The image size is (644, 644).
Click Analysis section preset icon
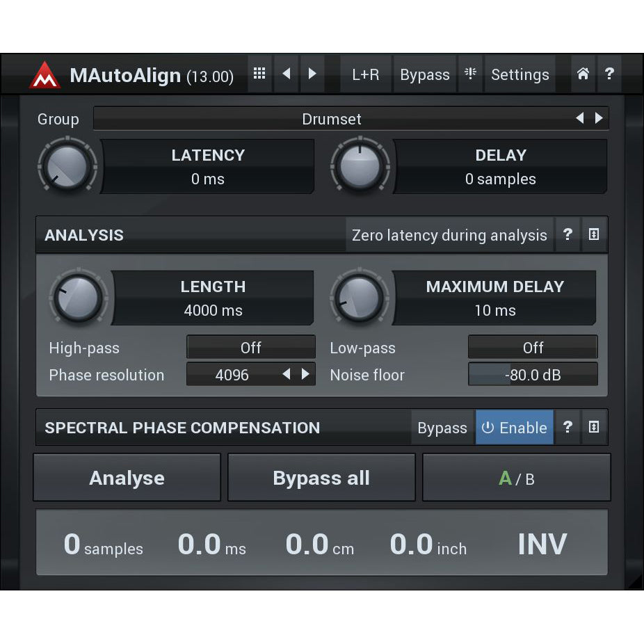(x=593, y=235)
